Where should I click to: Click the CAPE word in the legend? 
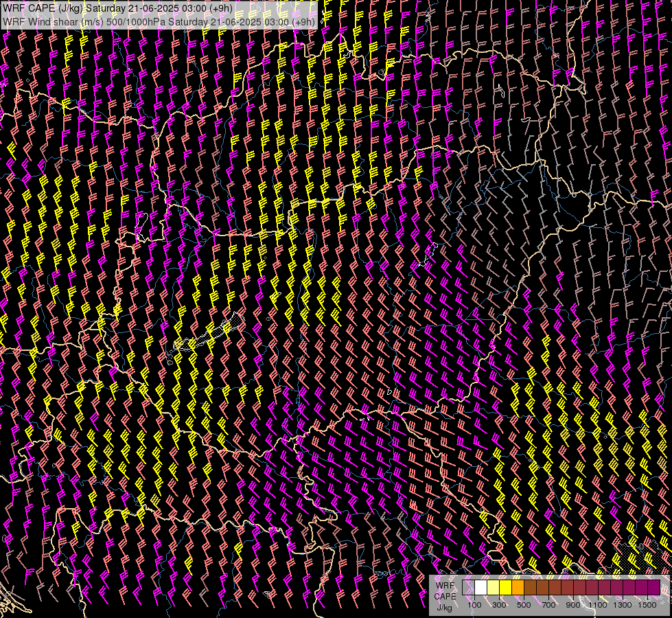pos(445,597)
